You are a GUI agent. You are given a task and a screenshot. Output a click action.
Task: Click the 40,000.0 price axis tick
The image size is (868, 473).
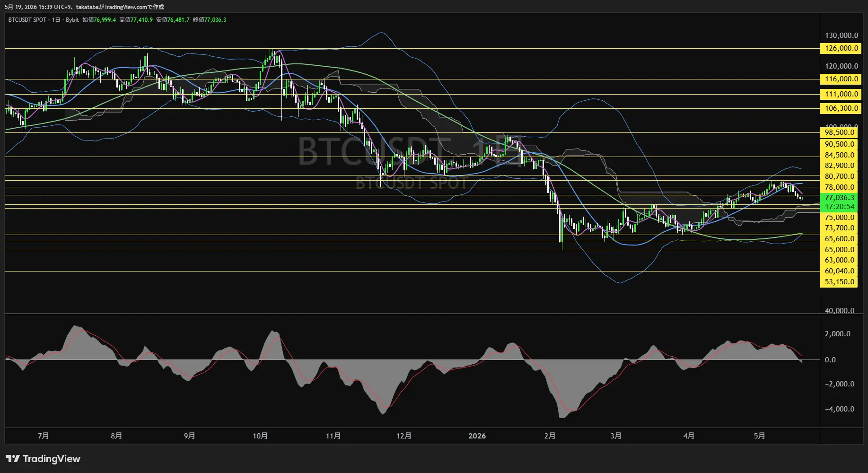839,311
